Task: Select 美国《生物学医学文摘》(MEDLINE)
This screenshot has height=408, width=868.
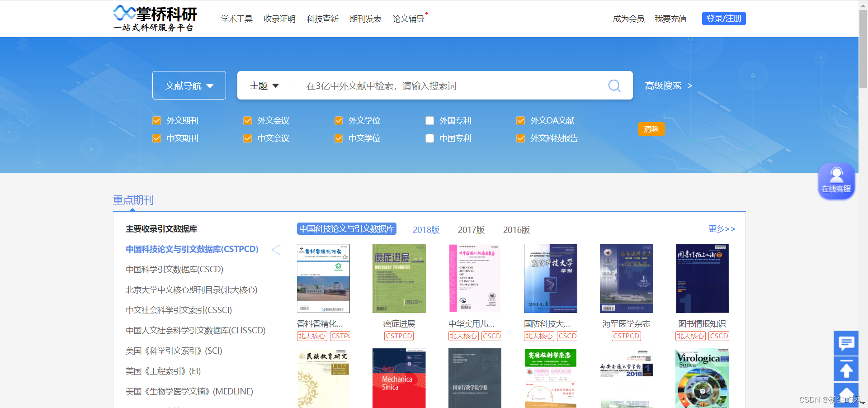Action: pos(189,392)
